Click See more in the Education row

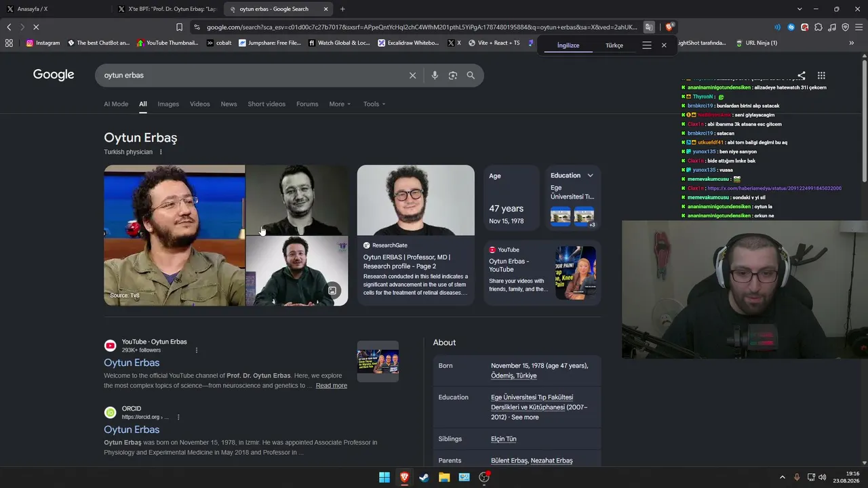pyautogui.click(x=525, y=418)
